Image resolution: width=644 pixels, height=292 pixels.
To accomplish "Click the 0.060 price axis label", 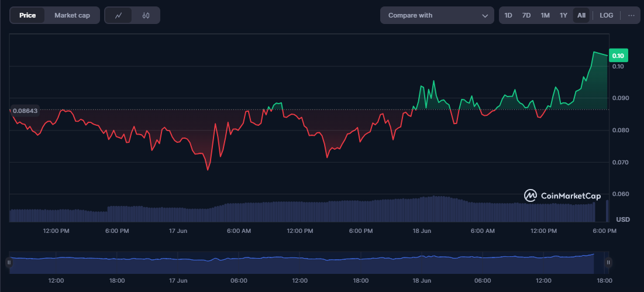I will coord(621,194).
